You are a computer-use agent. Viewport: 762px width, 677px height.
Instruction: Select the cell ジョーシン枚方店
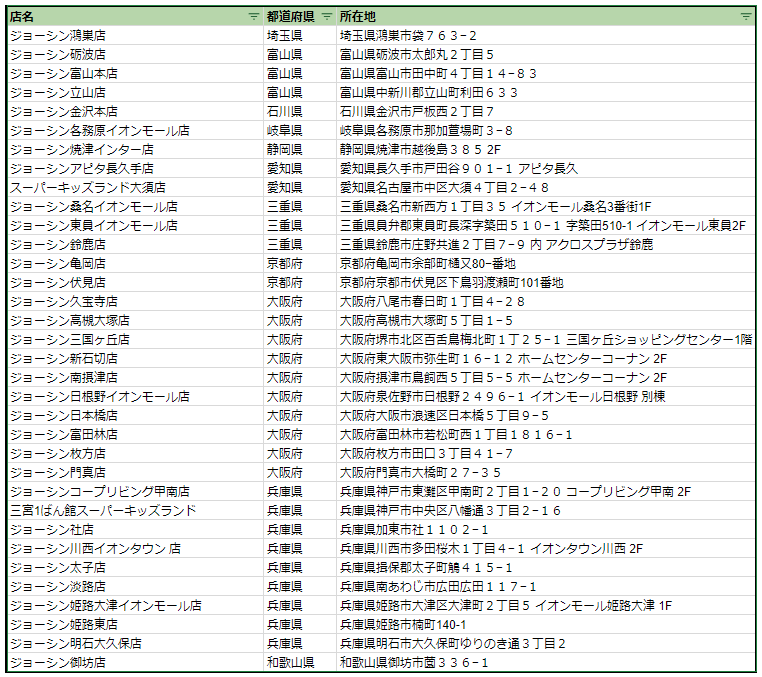[136, 453]
